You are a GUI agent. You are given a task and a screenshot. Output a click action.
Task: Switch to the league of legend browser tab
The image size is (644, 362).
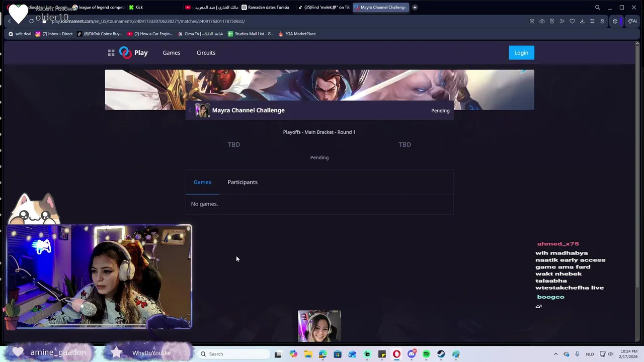click(x=98, y=8)
